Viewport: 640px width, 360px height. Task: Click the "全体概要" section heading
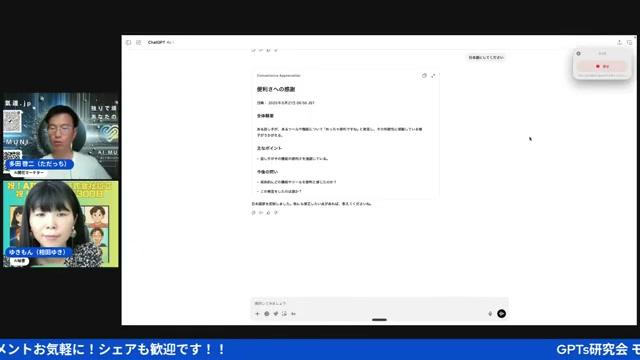(x=265, y=116)
